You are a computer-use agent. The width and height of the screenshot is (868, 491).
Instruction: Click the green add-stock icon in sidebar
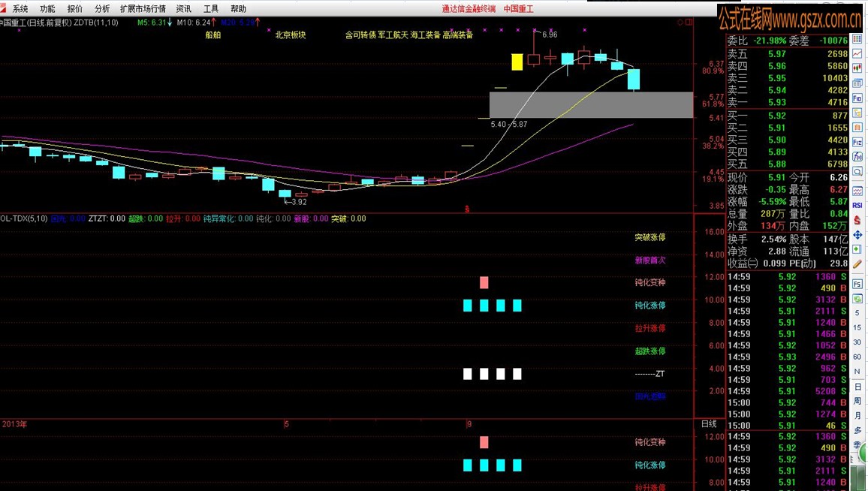tap(857, 250)
